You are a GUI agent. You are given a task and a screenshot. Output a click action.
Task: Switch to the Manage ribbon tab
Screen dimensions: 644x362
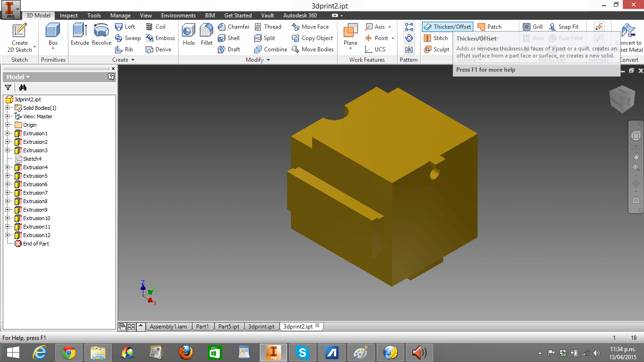pyautogui.click(x=120, y=16)
